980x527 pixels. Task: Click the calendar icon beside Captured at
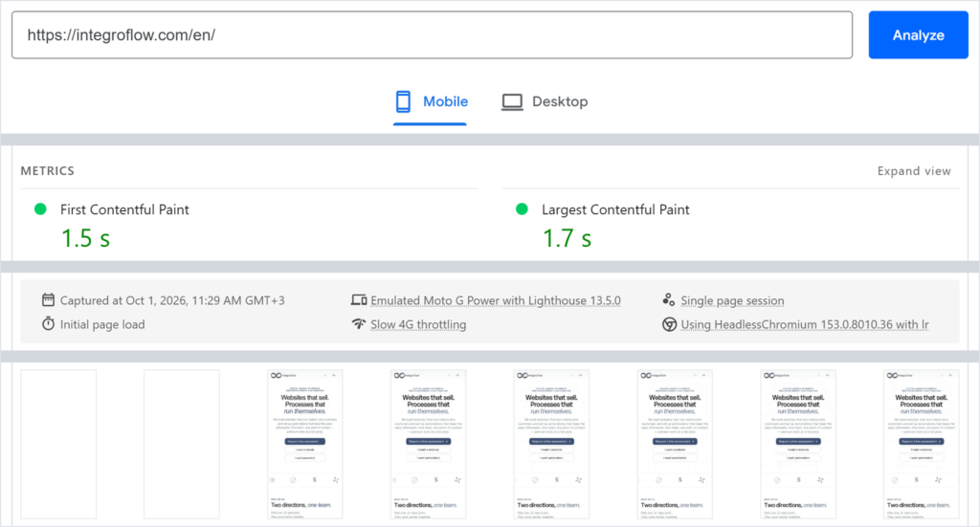(x=48, y=299)
